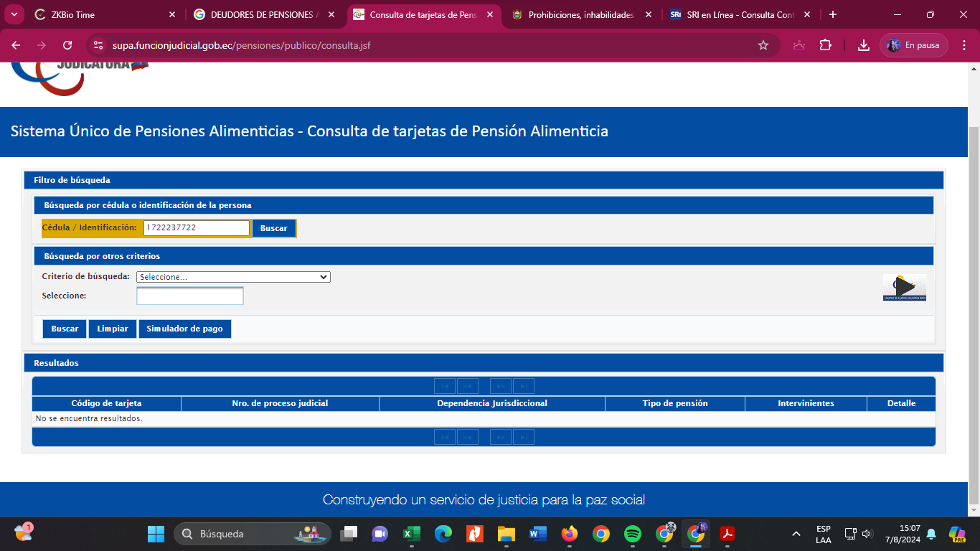Play the video thumbnail on the right
Image resolution: width=980 pixels, height=551 pixels.
pyautogui.click(x=904, y=287)
